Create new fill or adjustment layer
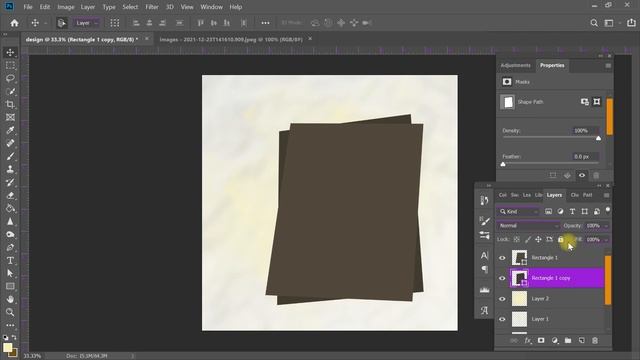 click(555, 340)
